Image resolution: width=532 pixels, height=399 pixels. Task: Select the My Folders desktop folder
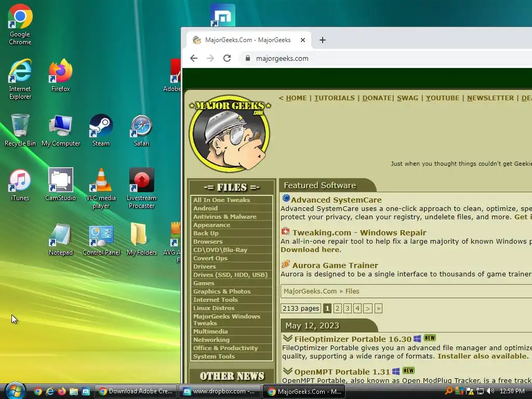(x=141, y=239)
